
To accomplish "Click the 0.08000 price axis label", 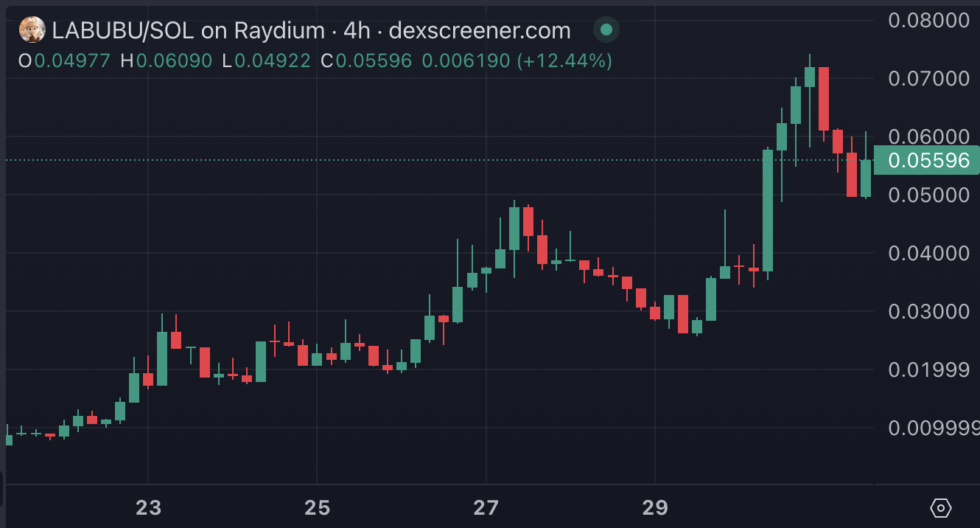I will click(928, 20).
